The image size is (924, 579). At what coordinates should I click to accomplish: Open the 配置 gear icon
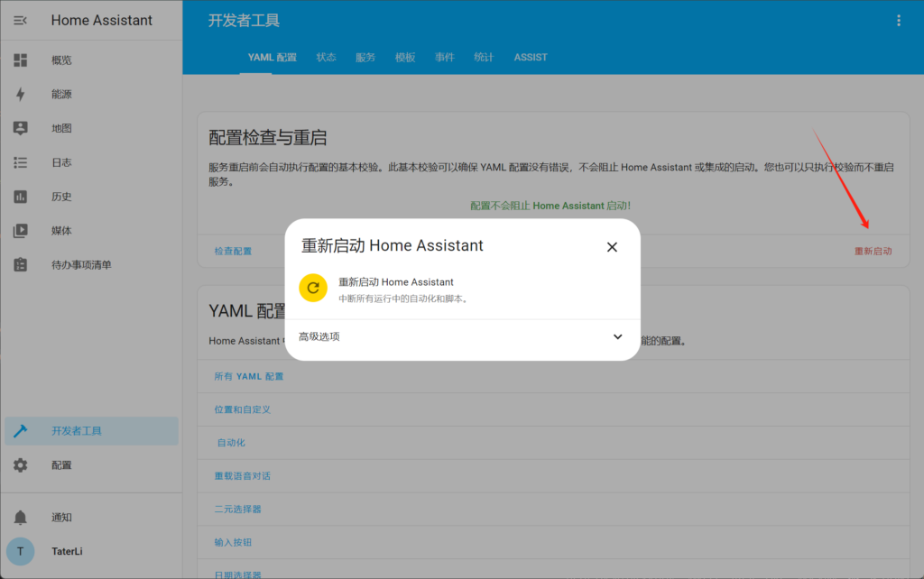[21, 465]
